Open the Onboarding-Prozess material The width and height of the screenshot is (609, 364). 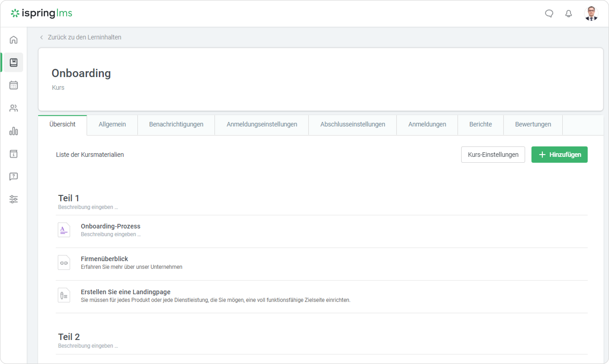(x=110, y=226)
